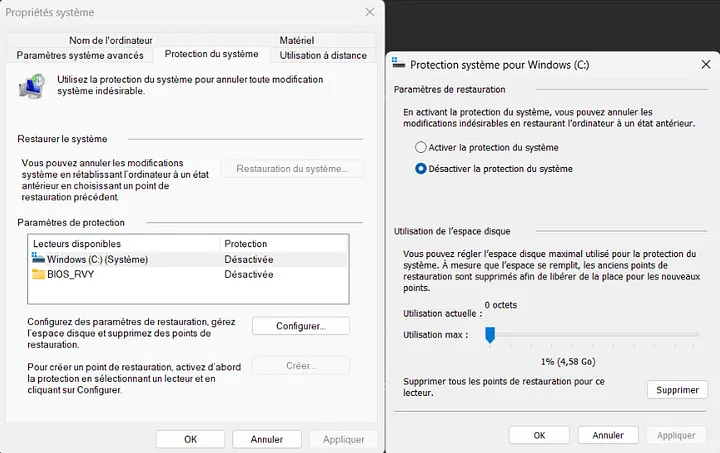720x453 pixels.
Task: Close the Propriétés système window
Action: pos(371,12)
